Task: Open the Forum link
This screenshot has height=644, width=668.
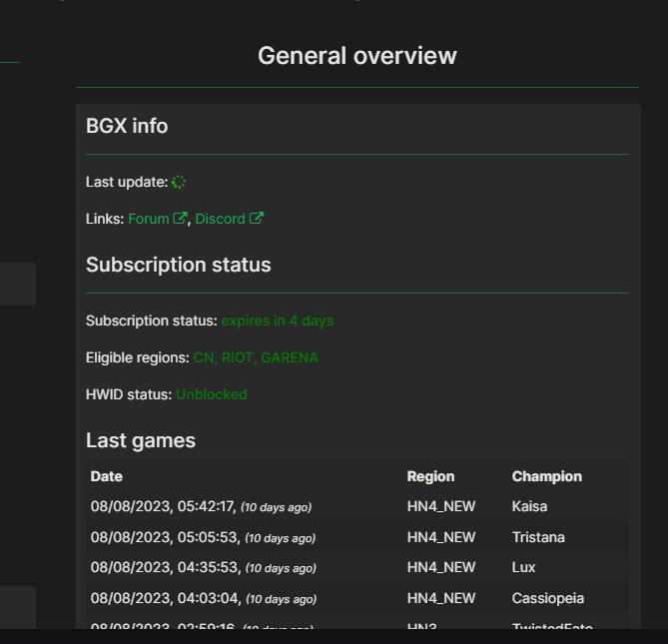Action: tap(149, 219)
